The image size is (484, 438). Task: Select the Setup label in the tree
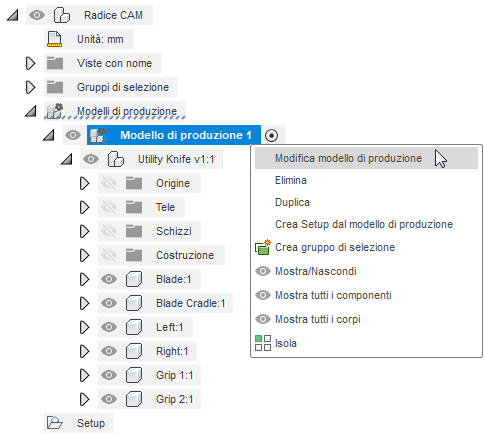pos(91,423)
